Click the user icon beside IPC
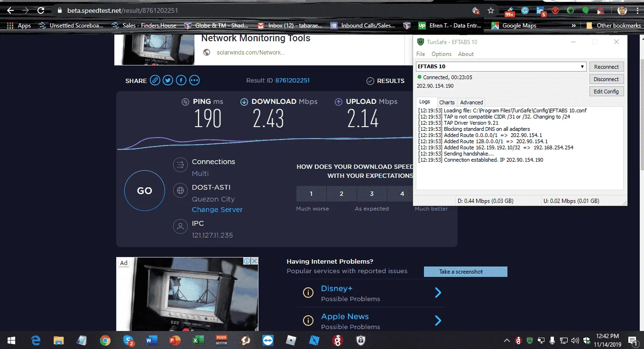The height and width of the screenshot is (349, 644). click(180, 227)
